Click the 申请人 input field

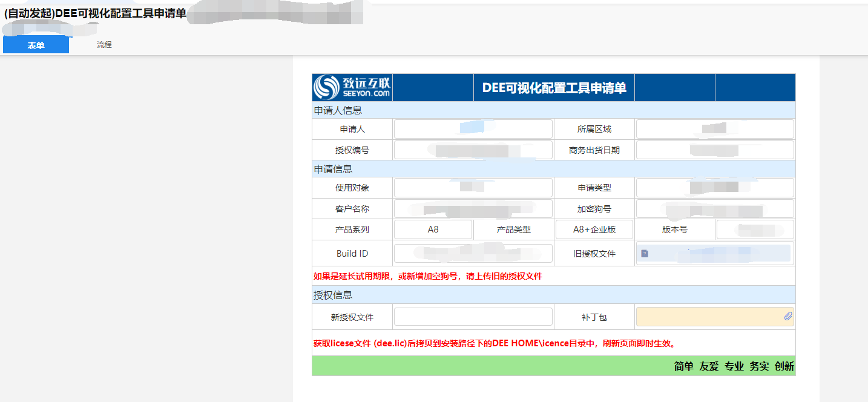473,129
